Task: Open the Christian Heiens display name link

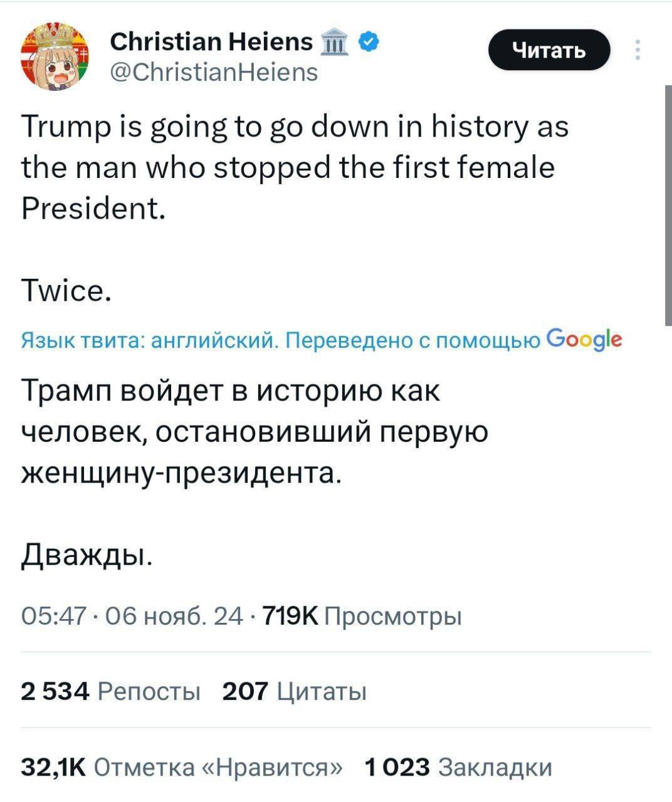Action: pyautogui.click(x=211, y=42)
